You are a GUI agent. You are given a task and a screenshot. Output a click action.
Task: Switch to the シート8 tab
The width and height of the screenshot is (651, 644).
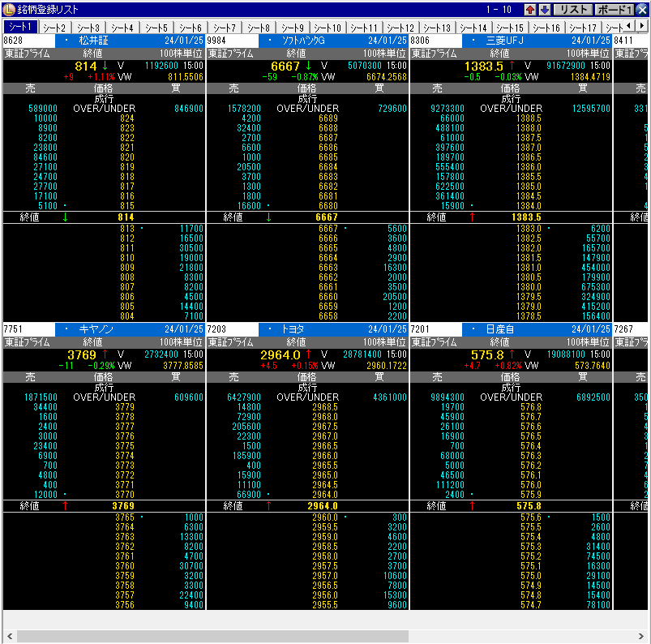[x=259, y=28]
